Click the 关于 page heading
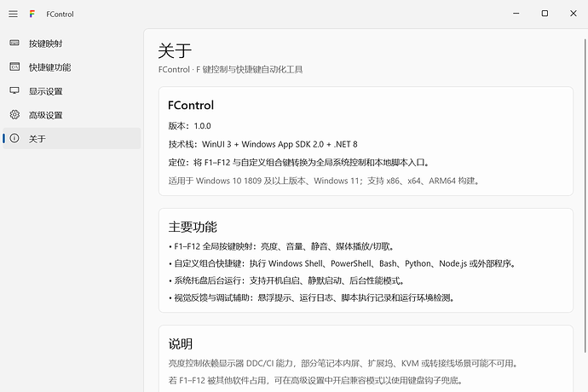This screenshot has height=392, width=588. [175, 50]
